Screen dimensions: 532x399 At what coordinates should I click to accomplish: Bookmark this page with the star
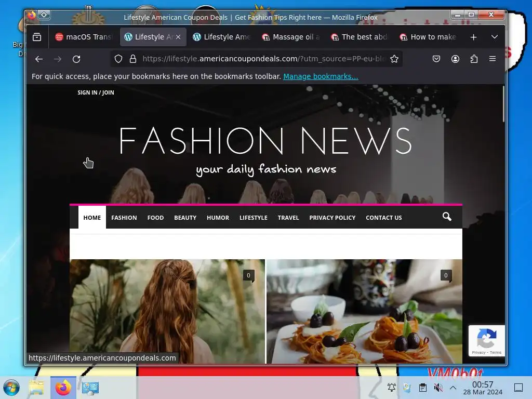click(394, 59)
